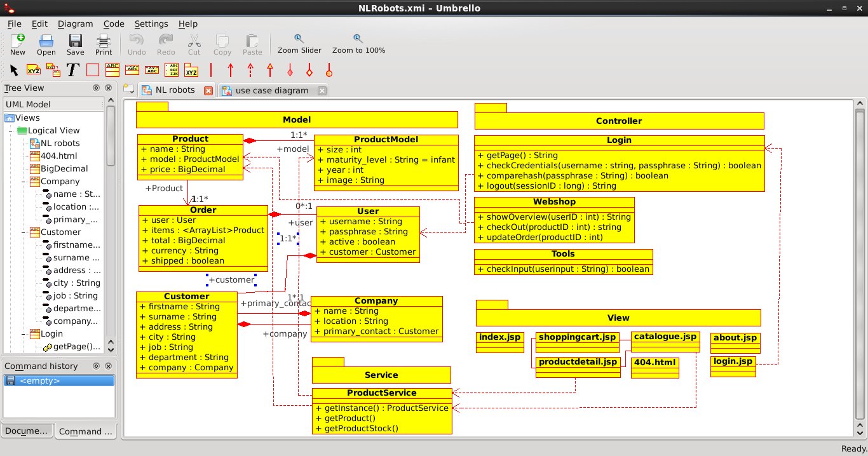The height and width of the screenshot is (456, 868).
Task: Select the arrow pointer tool
Action: click(15, 70)
